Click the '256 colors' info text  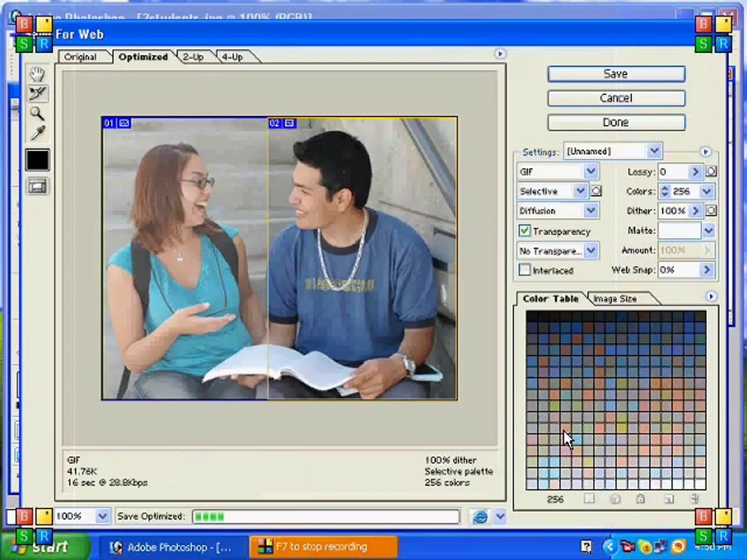coord(447,482)
